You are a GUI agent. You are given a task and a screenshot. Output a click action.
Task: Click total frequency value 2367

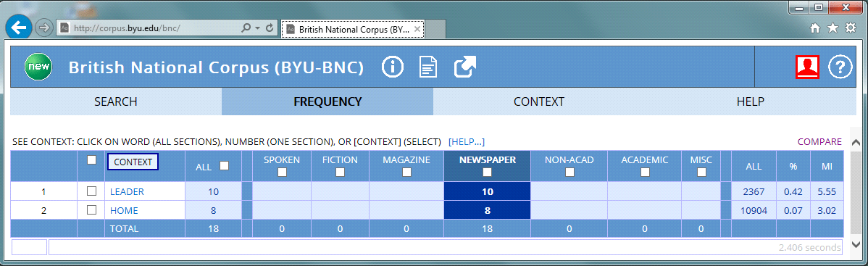pyautogui.click(x=754, y=192)
